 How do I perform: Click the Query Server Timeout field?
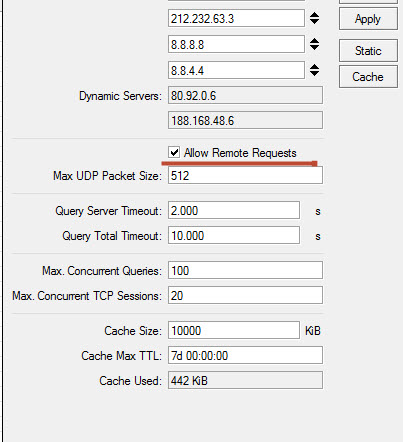[234, 210]
